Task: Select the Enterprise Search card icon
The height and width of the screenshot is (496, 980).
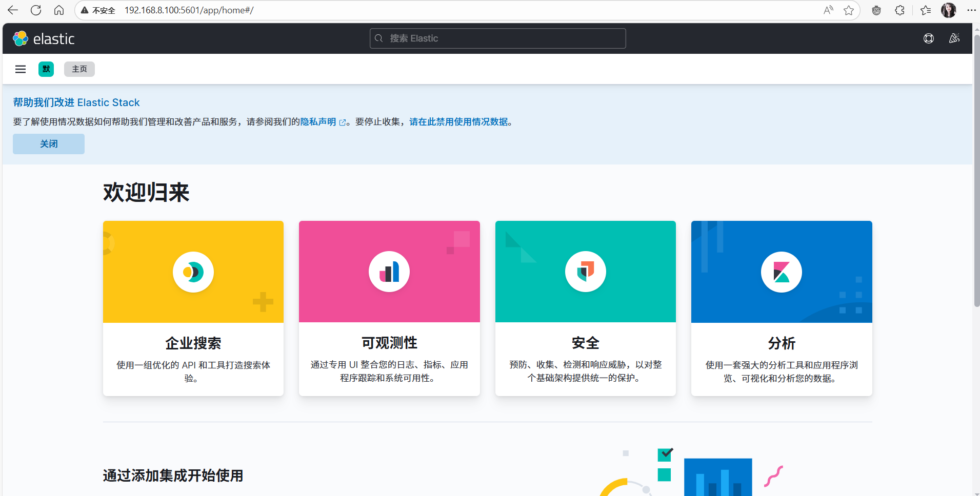Action: click(193, 272)
